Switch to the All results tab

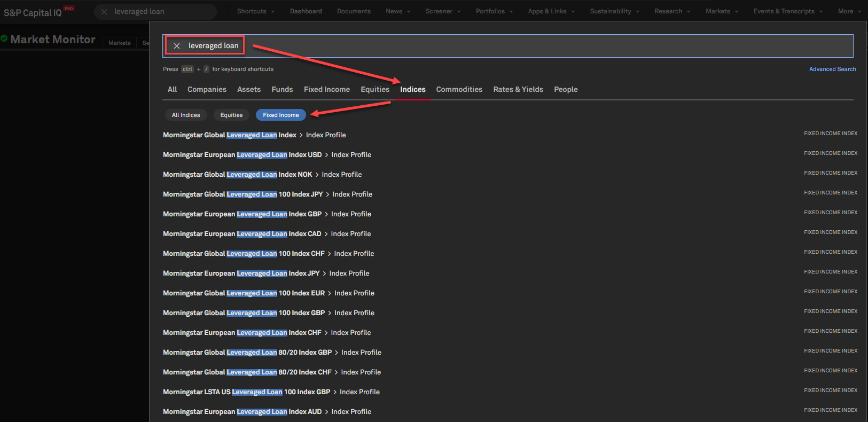tap(172, 89)
